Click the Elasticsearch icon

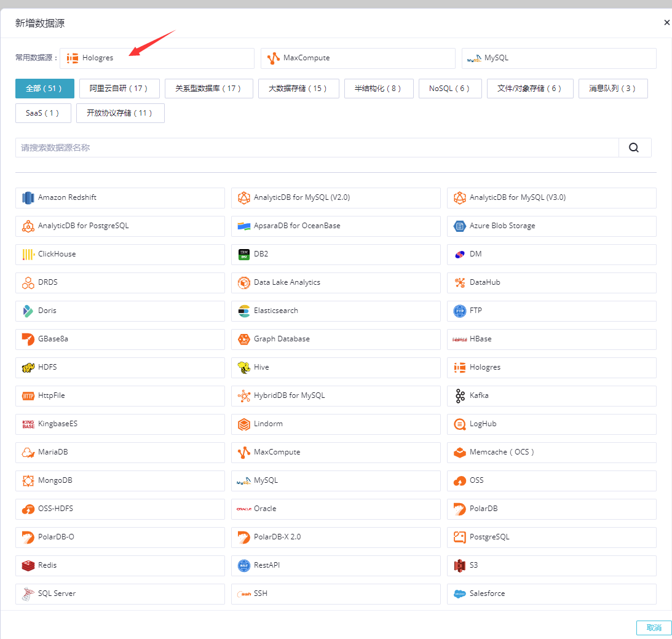tap(244, 311)
